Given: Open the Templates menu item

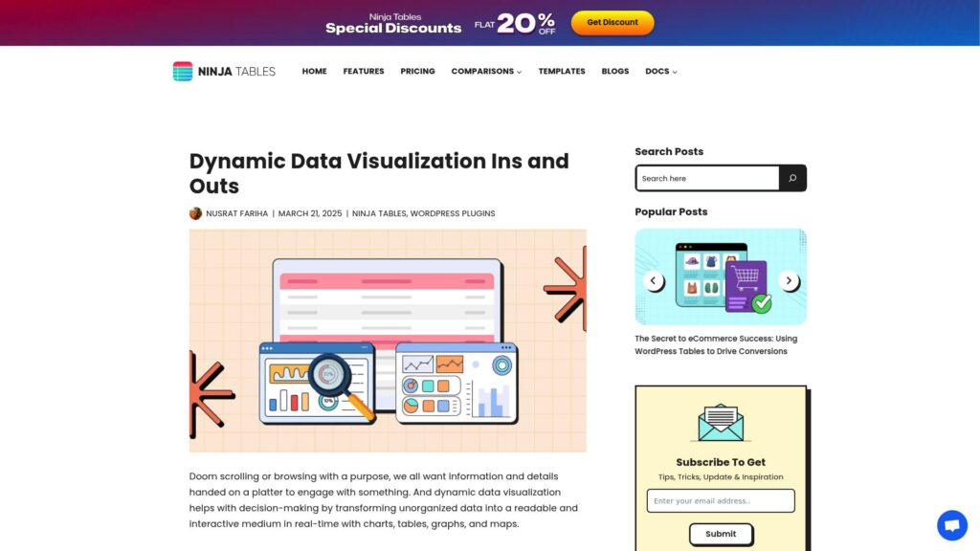Looking at the screenshot, I should tap(562, 71).
